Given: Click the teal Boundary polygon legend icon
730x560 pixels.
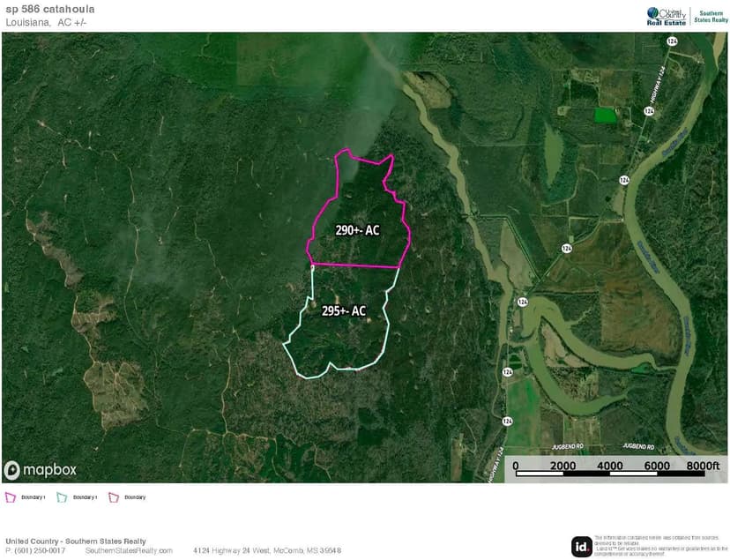Looking at the screenshot, I should click(x=62, y=497).
